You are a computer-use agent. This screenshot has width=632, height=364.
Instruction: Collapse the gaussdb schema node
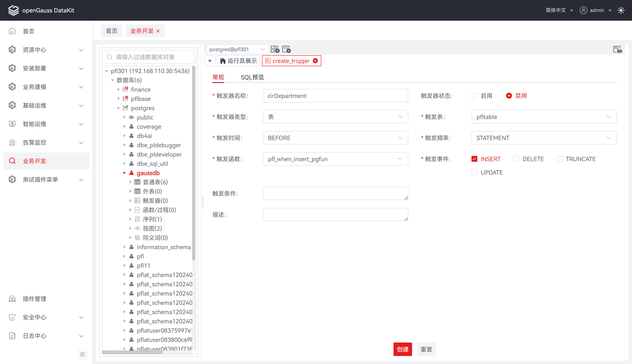point(124,173)
